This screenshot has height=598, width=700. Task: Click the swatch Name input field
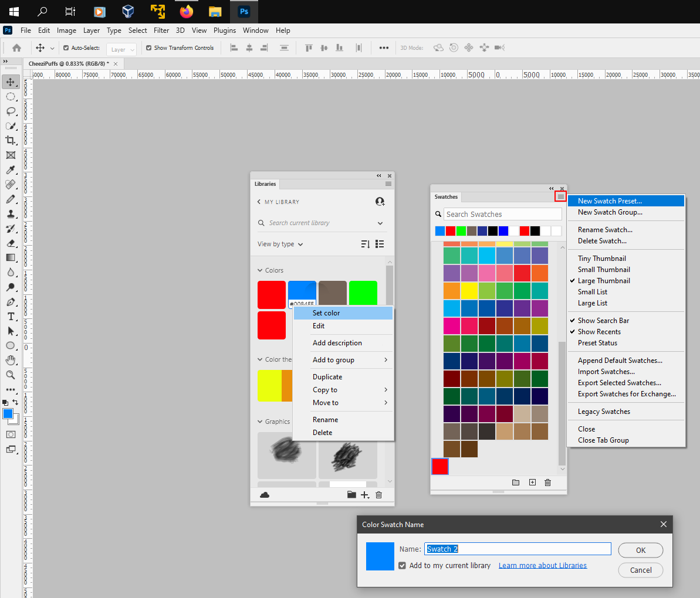516,549
